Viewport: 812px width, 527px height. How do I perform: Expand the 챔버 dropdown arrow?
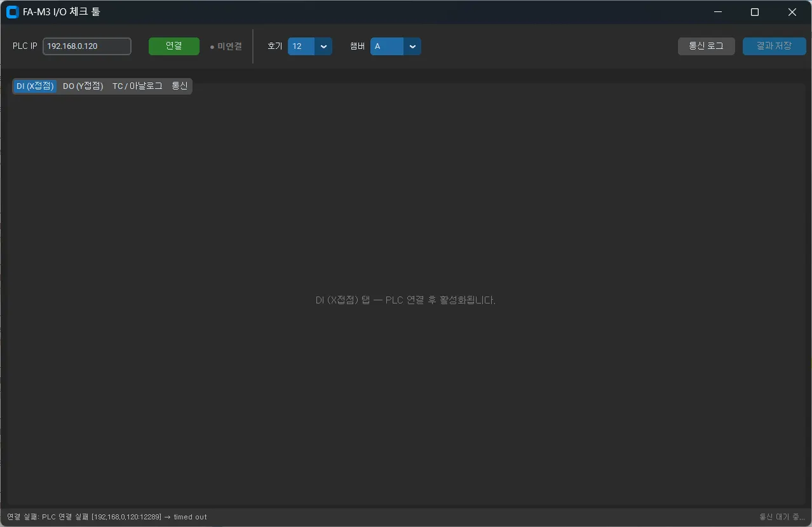412,46
